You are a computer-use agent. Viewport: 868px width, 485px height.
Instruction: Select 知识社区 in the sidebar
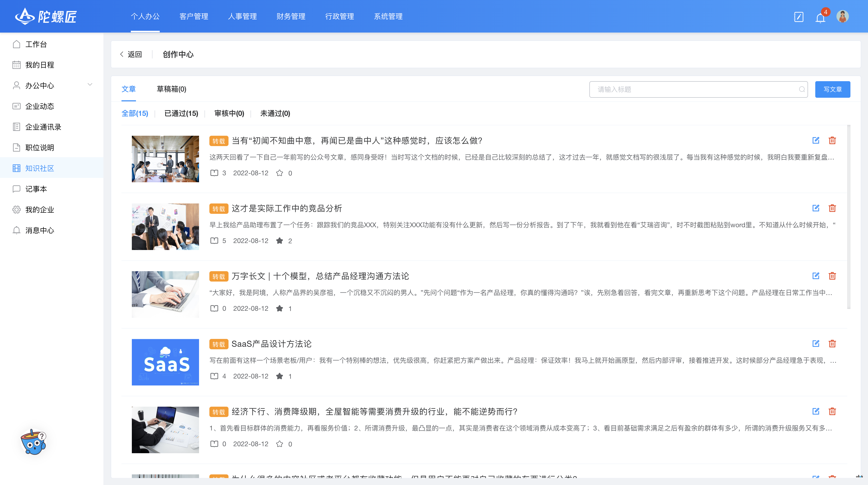click(52, 168)
